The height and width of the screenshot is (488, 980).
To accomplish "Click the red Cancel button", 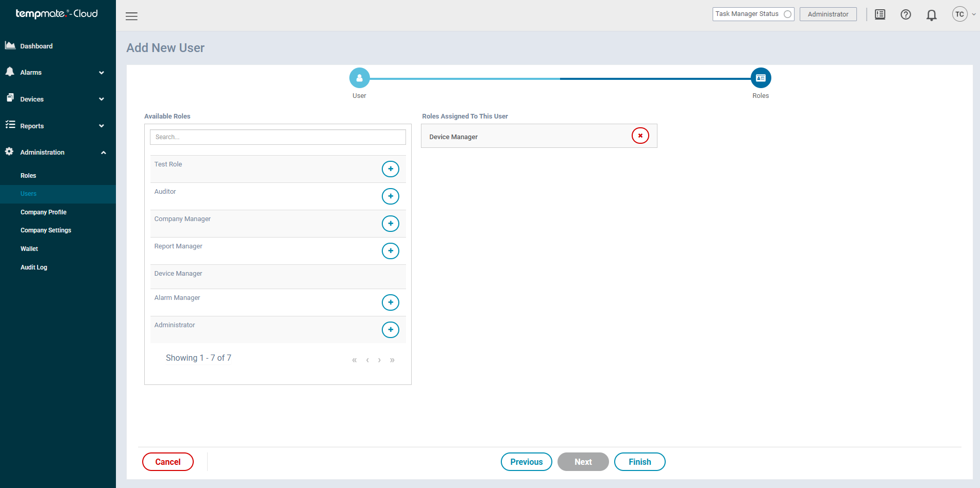I will 168,462.
